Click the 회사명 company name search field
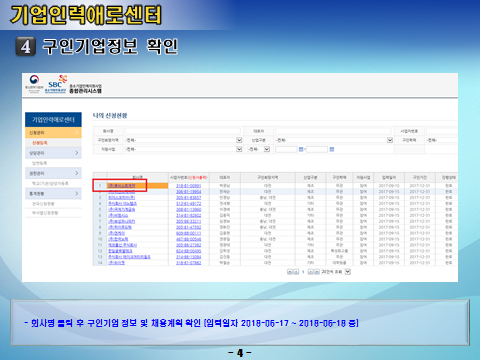This screenshot has height=360, width=480. coord(183,131)
